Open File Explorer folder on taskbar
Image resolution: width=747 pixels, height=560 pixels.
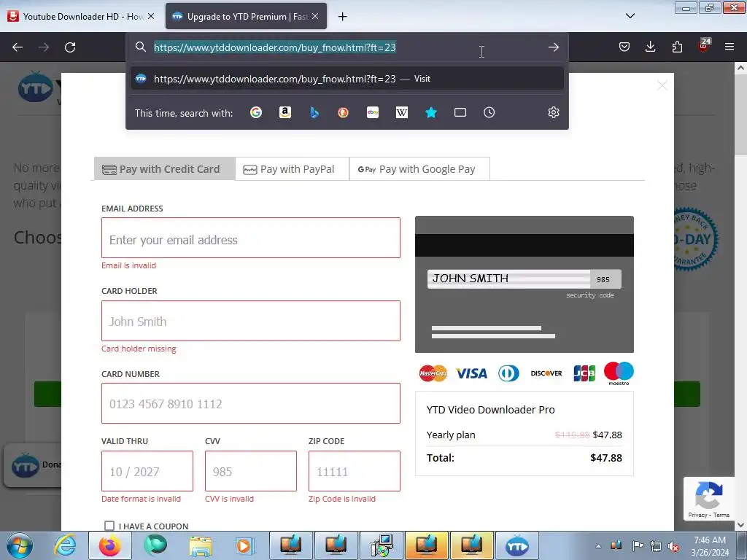pos(201,545)
